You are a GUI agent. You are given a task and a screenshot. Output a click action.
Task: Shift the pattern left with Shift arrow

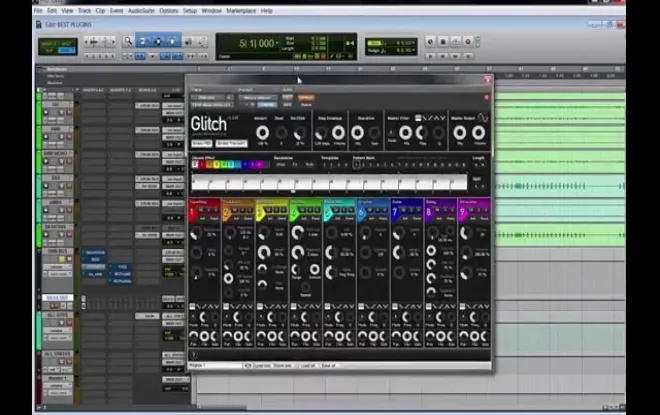pyautogui.click(x=476, y=186)
